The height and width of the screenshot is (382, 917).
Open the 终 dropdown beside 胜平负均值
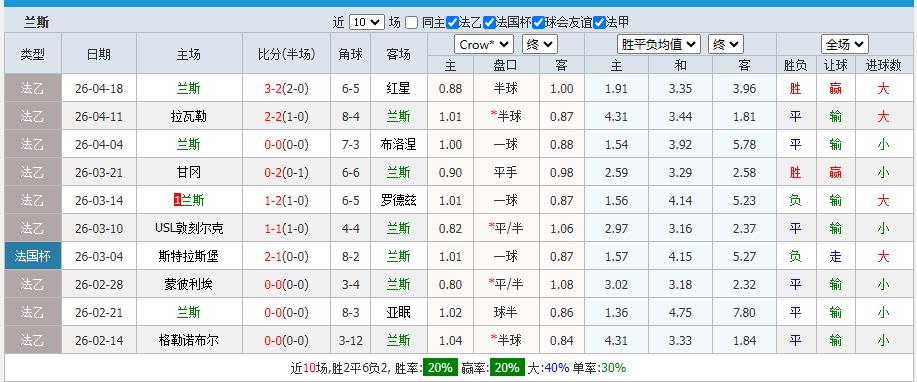coord(726,44)
